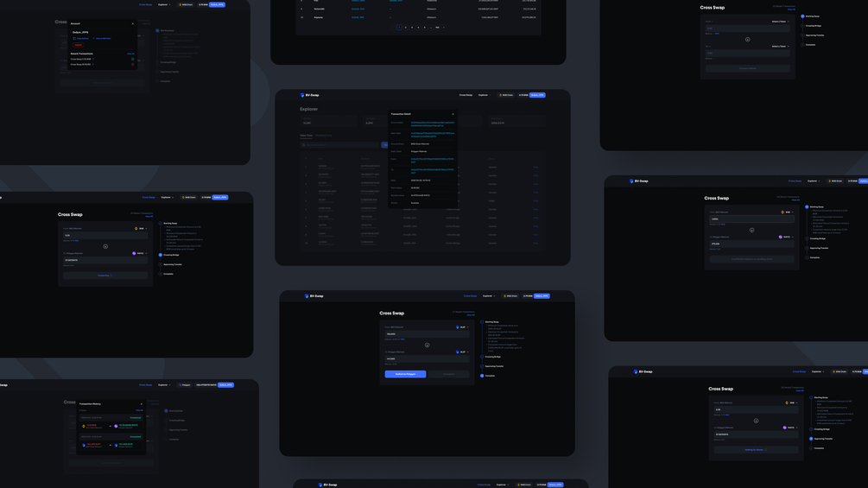The height and width of the screenshot is (488, 868).
Task: Click swap direction icon in Transferring window
Action: tap(105, 246)
